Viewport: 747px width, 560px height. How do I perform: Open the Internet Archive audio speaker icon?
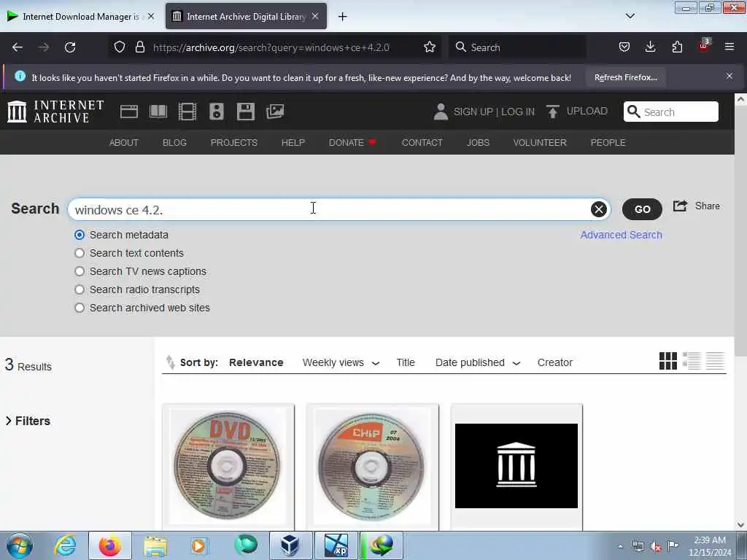tap(216, 112)
